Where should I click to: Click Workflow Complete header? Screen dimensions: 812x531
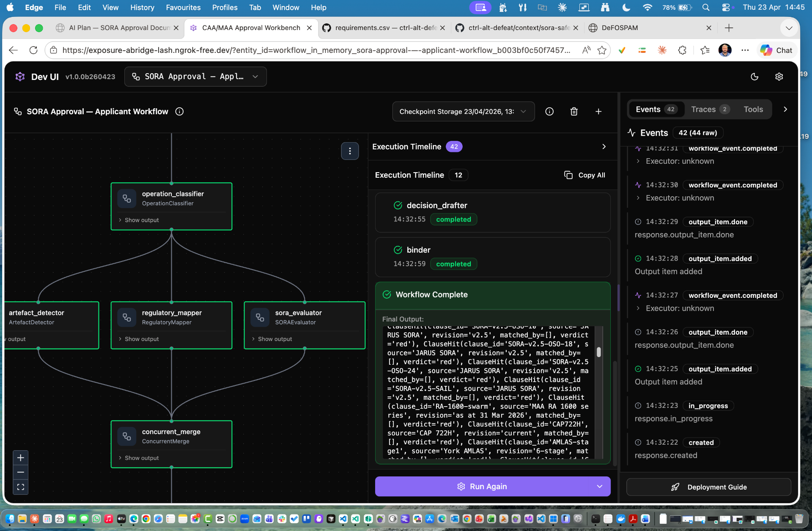tap(493, 295)
